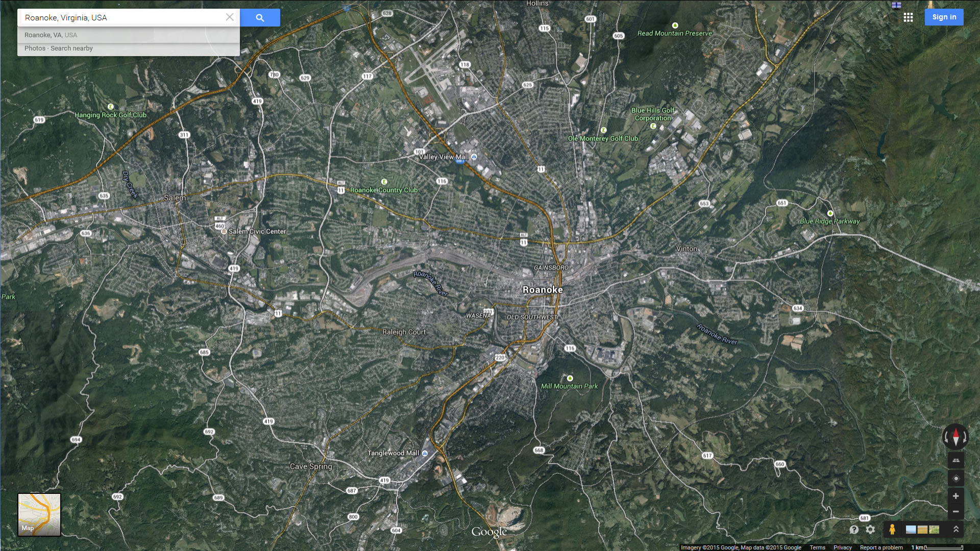Switch to Map view thumbnail
The height and width of the screenshot is (551, 980).
(39, 514)
